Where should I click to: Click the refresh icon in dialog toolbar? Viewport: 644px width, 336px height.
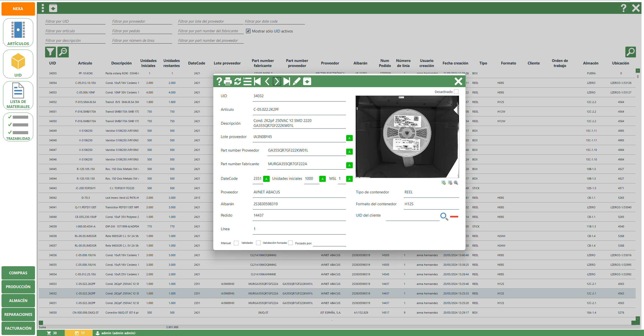[x=238, y=81]
